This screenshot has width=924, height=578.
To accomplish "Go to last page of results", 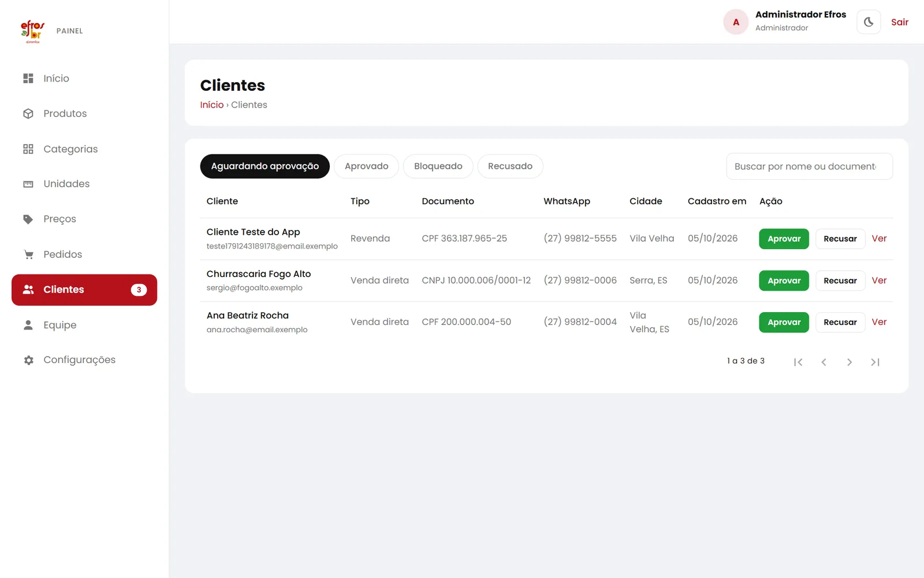I will [875, 362].
